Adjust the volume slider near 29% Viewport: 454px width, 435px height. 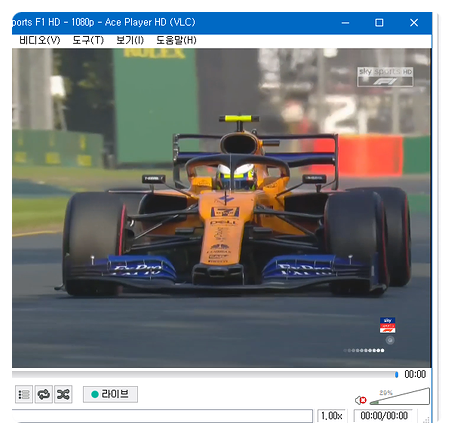[x=399, y=397]
